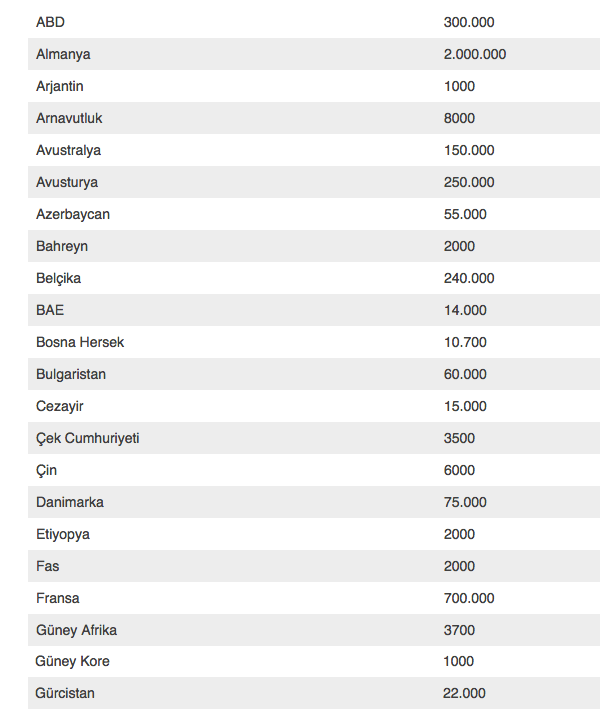Click the Güney Afrika row label
Image resolution: width=600 pixels, height=712 pixels.
point(76,630)
